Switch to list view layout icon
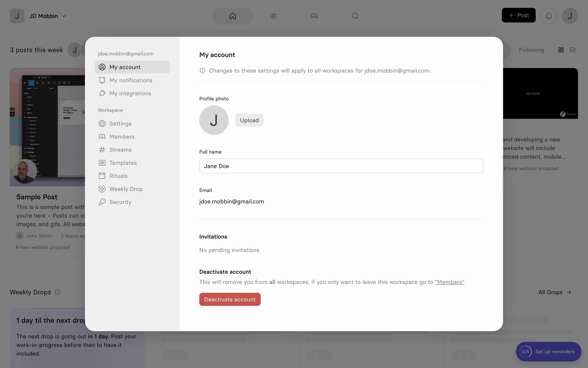Screen dimensions: 588x368 tap(572, 50)
